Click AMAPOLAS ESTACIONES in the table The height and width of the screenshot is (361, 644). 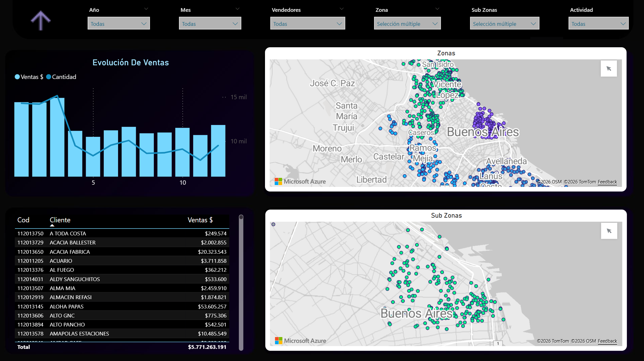click(79, 334)
